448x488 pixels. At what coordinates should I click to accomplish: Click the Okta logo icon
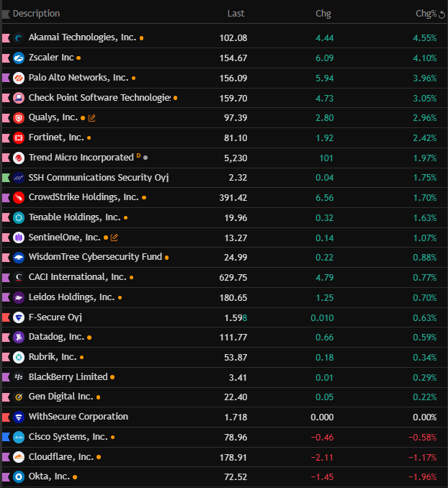[x=19, y=476]
